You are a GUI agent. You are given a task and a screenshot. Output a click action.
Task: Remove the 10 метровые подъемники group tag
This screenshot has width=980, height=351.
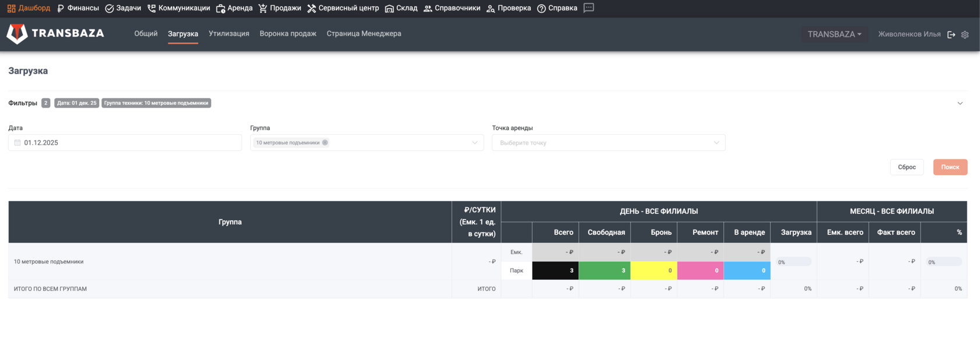coord(325,143)
